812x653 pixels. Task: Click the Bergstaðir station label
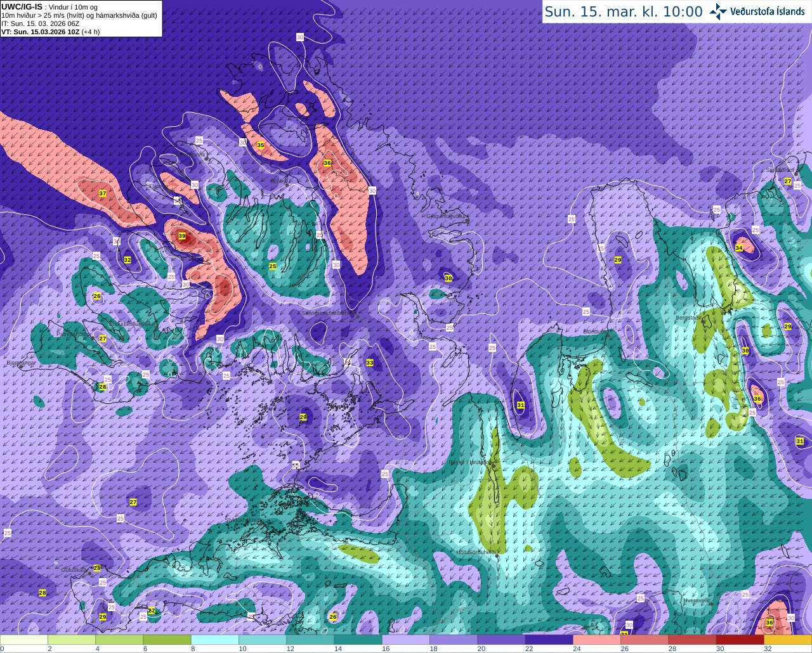pyautogui.click(x=688, y=317)
